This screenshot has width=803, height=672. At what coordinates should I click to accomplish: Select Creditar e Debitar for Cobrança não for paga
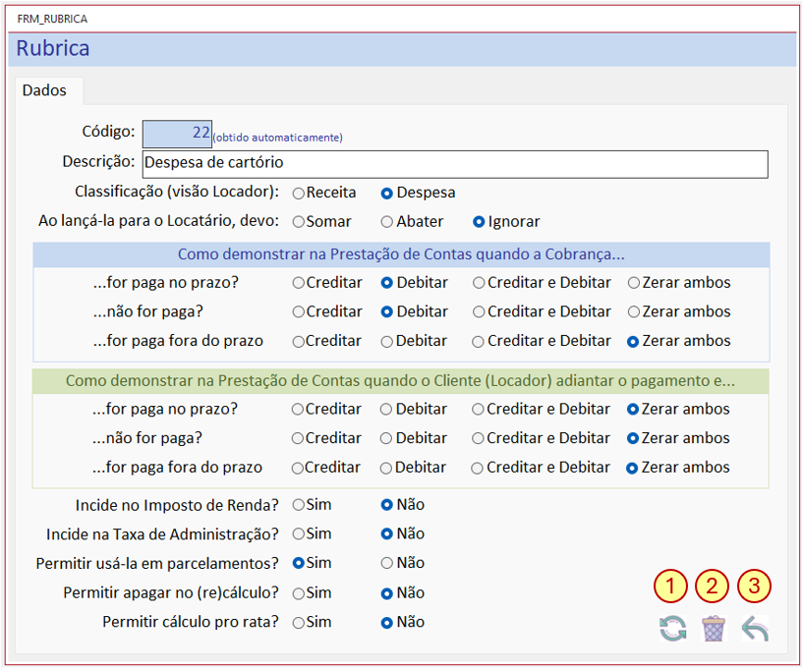(479, 312)
